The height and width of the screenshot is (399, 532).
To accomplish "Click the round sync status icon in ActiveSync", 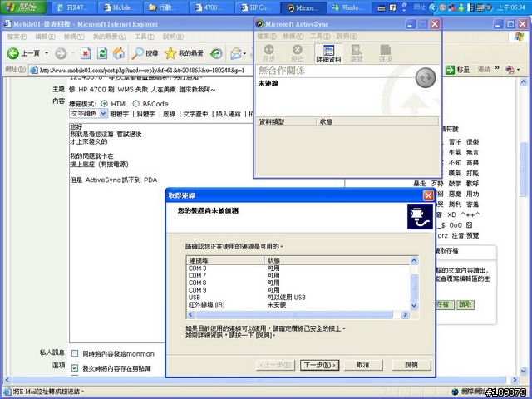I will (x=426, y=77).
